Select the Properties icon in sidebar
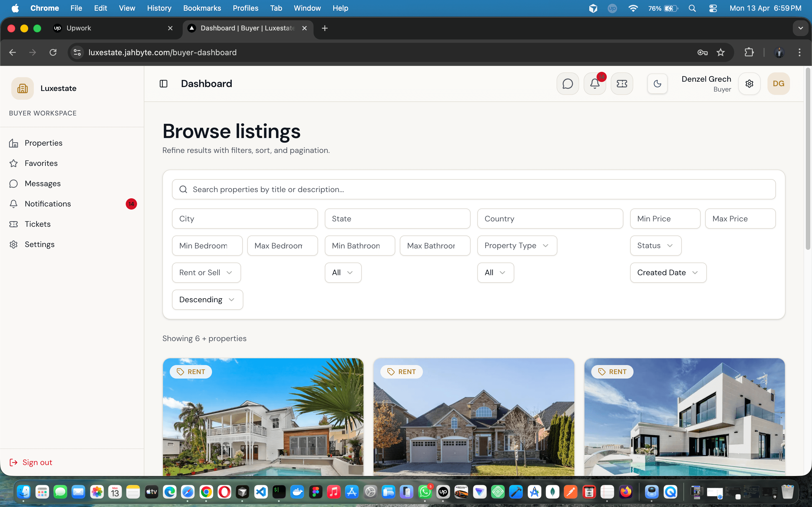The image size is (812, 507). coord(14,143)
